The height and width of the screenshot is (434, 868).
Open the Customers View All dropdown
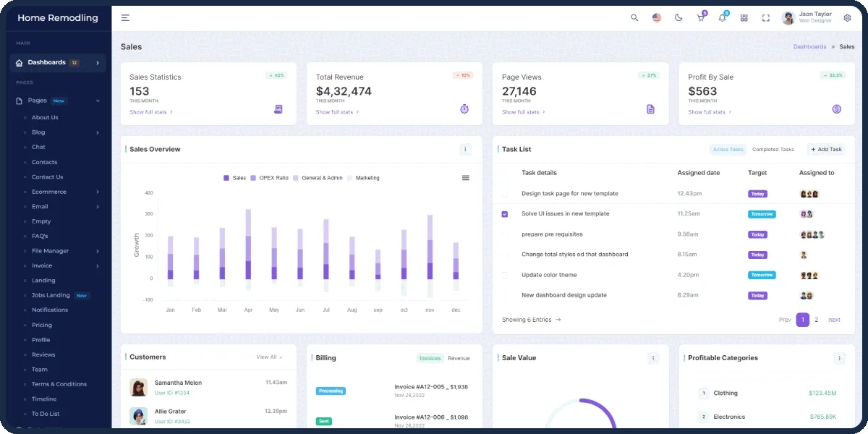(x=269, y=357)
